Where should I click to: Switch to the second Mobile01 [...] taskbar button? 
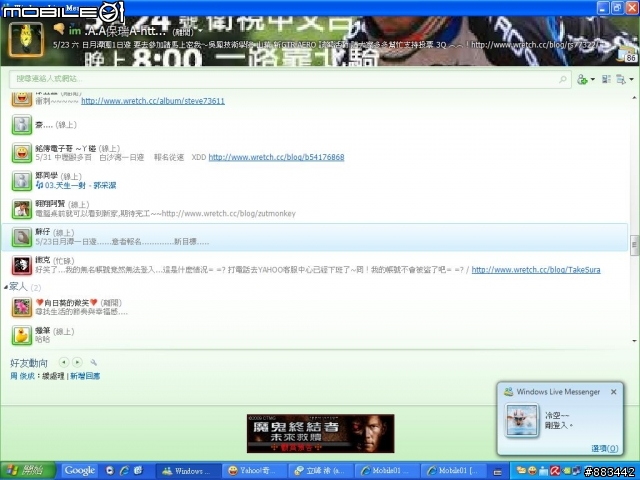tap(453, 471)
